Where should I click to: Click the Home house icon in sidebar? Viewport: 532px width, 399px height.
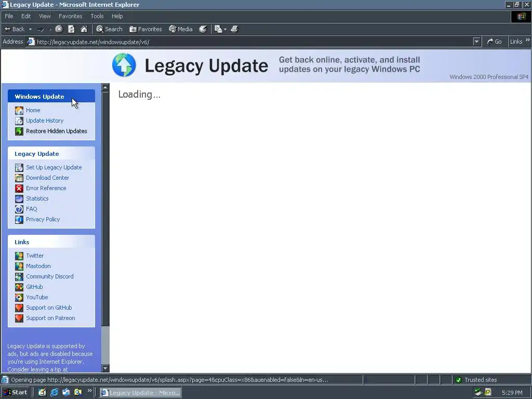click(19, 110)
